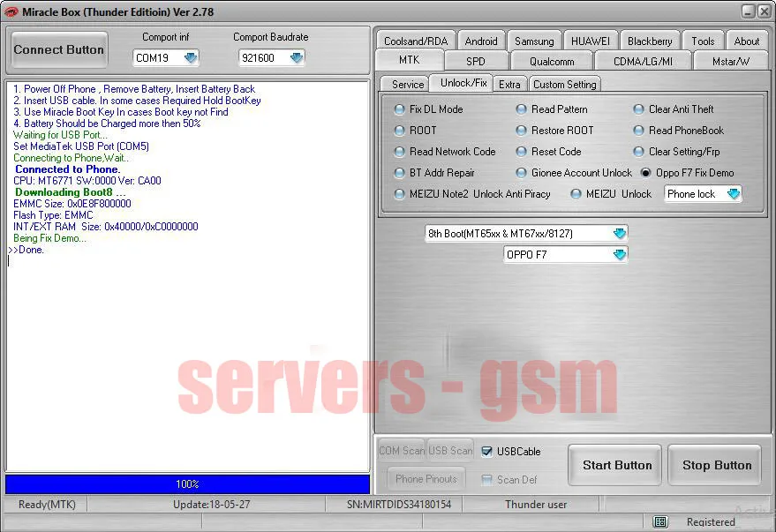Viewport: 776px width, 532px height.
Task: Toggle the USBCable checkbox
Action: coord(486,452)
